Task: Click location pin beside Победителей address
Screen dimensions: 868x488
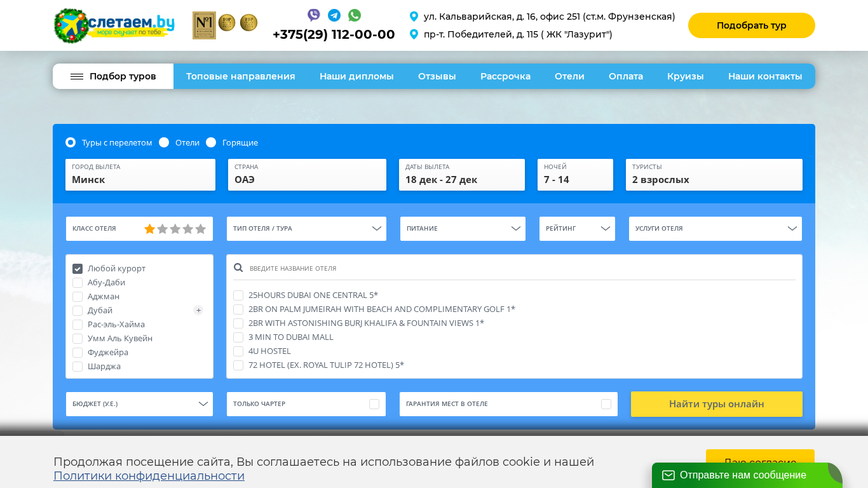Action: coord(414,34)
